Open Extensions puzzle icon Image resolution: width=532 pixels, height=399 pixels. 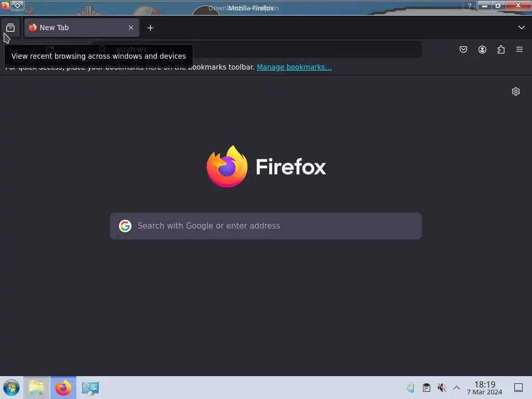coord(501,49)
